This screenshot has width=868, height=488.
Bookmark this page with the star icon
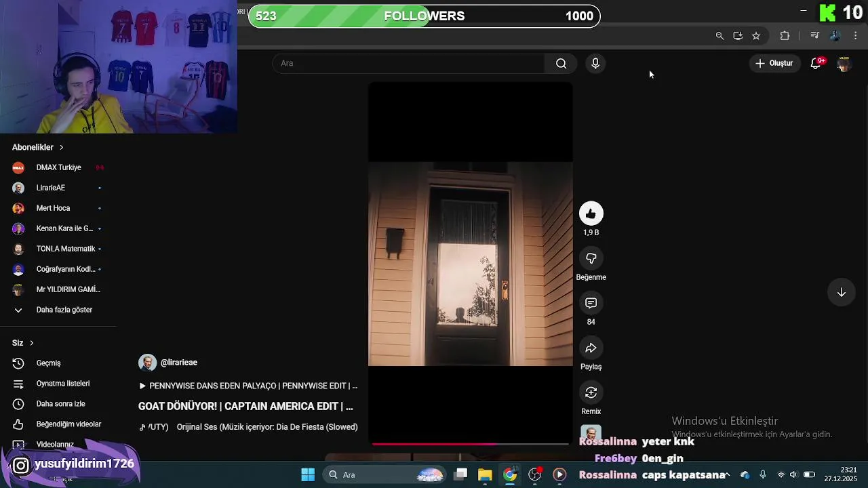(756, 36)
